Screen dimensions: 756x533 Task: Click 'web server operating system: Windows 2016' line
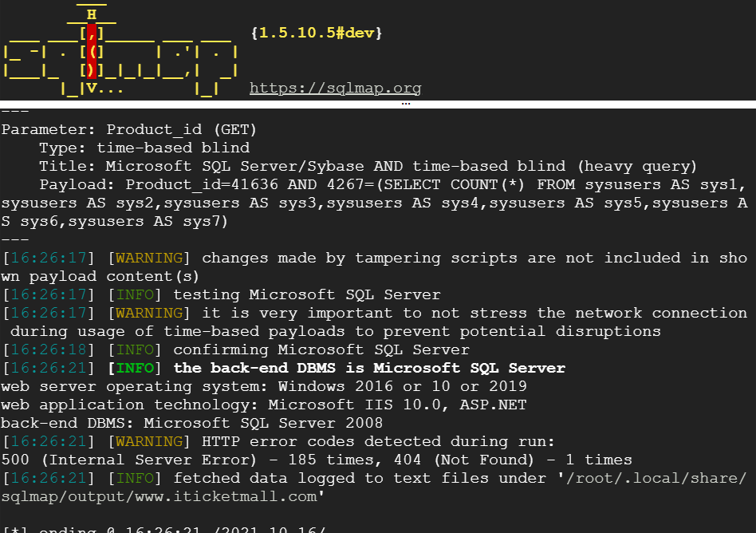coord(264,386)
